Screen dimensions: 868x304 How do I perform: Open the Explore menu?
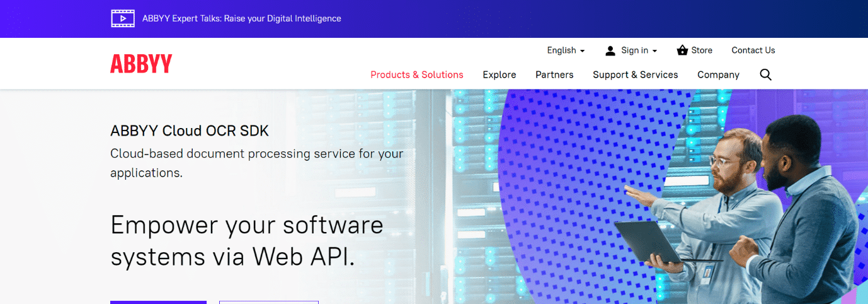(x=500, y=74)
